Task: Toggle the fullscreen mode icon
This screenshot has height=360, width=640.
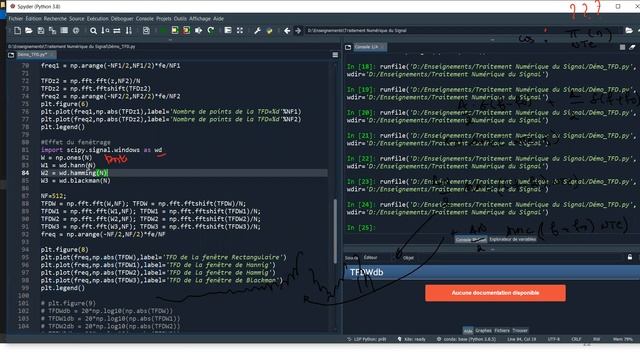Action: [240, 31]
